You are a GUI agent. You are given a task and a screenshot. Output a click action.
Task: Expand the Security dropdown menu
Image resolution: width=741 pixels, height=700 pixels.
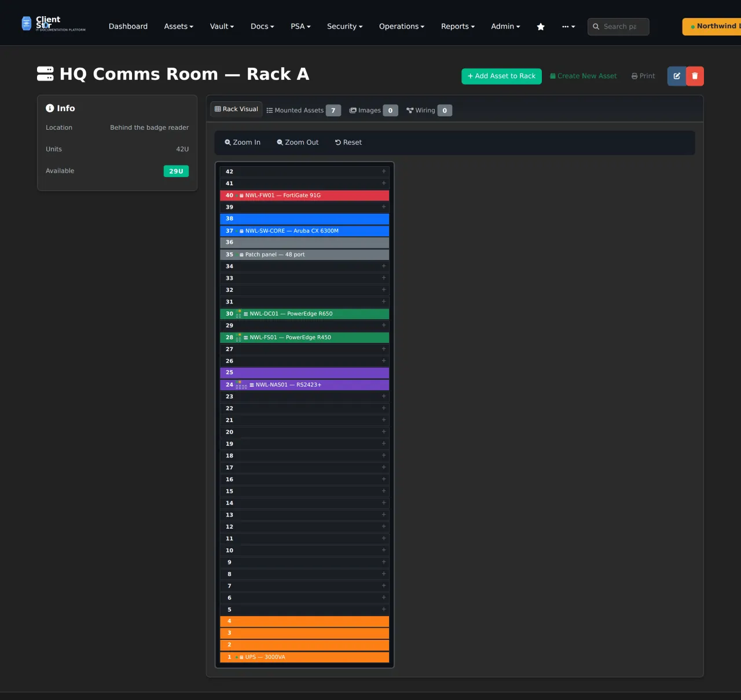point(344,27)
